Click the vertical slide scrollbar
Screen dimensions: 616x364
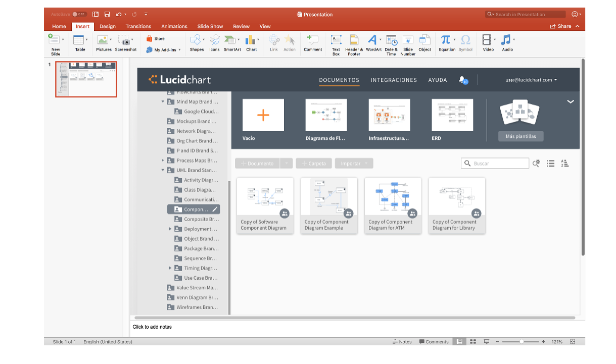[x=583, y=157]
